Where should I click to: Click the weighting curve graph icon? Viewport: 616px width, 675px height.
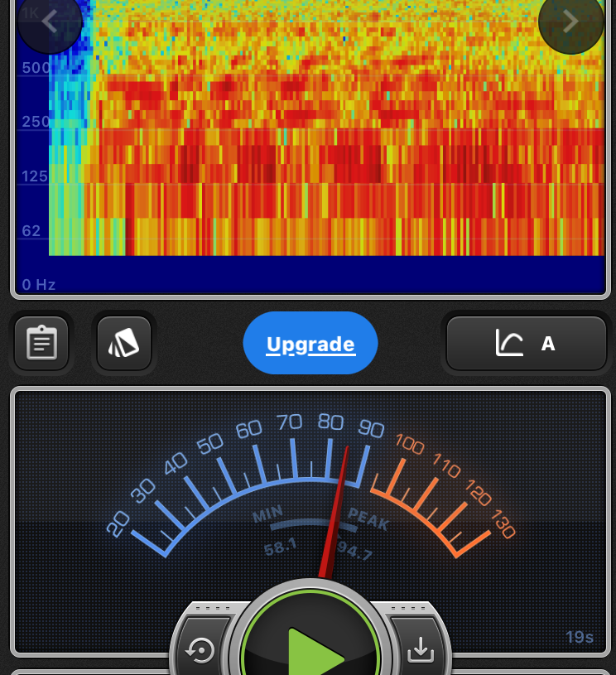coord(509,343)
